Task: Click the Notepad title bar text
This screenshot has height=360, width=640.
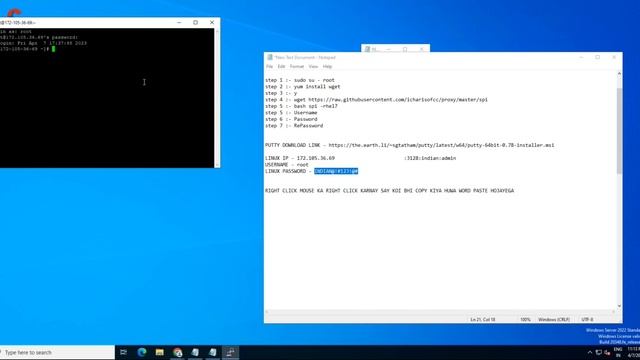Action: [305, 58]
